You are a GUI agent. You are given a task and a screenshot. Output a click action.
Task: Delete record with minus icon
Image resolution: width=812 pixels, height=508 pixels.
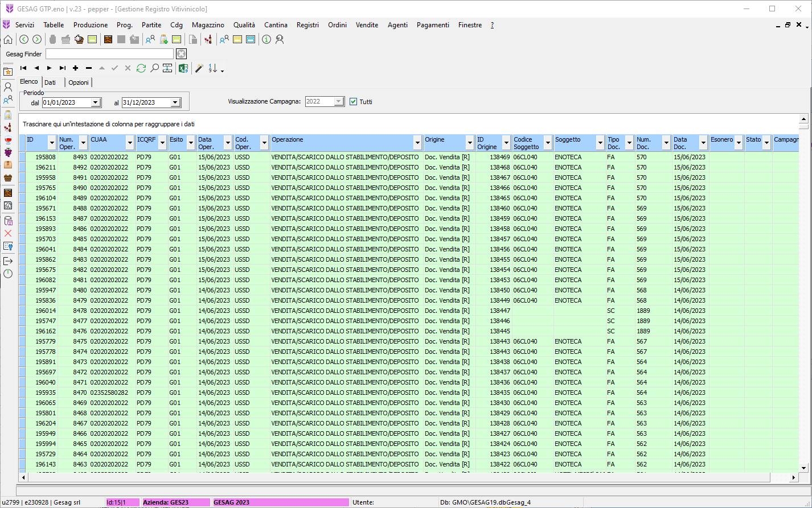[x=89, y=68]
